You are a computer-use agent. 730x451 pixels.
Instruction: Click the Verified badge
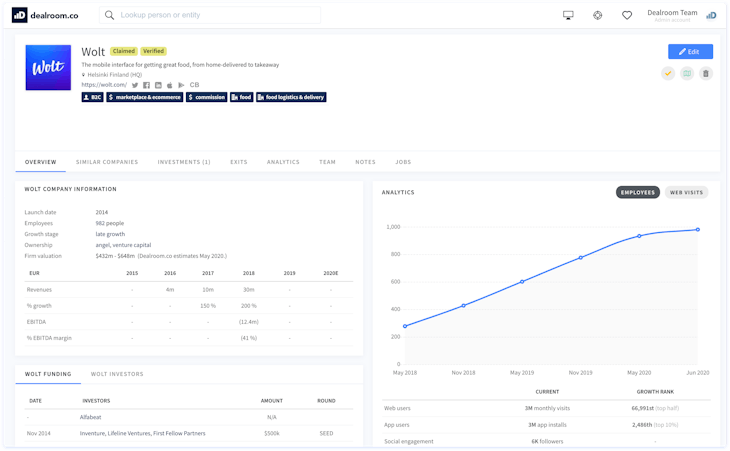[x=153, y=51]
